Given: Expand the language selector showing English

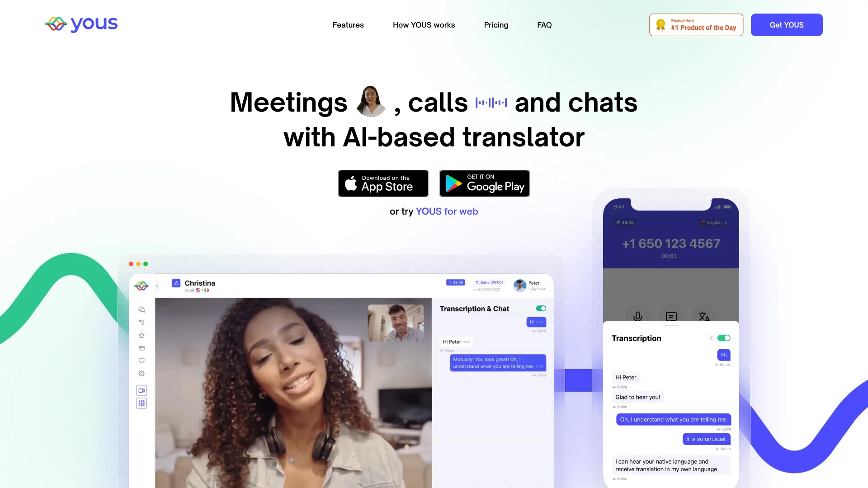Looking at the screenshot, I should (x=713, y=222).
